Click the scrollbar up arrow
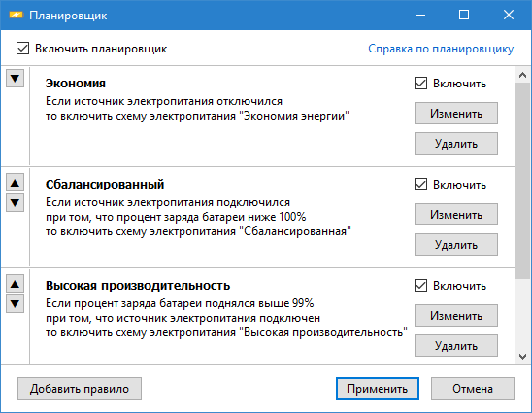The image size is (532, 413). pyautogui.click(x=522, y=75)
